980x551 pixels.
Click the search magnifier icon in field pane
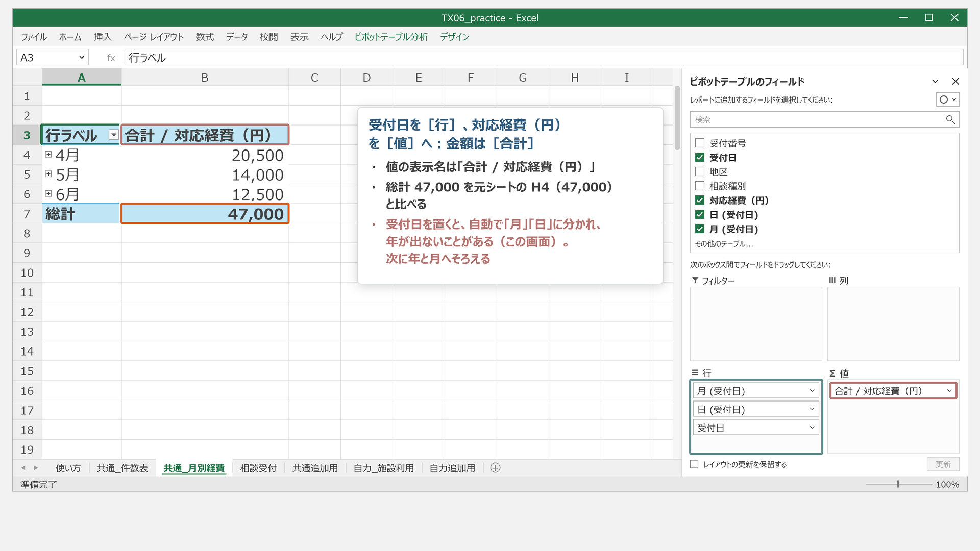pyautogui.click(x=950, y=119)
